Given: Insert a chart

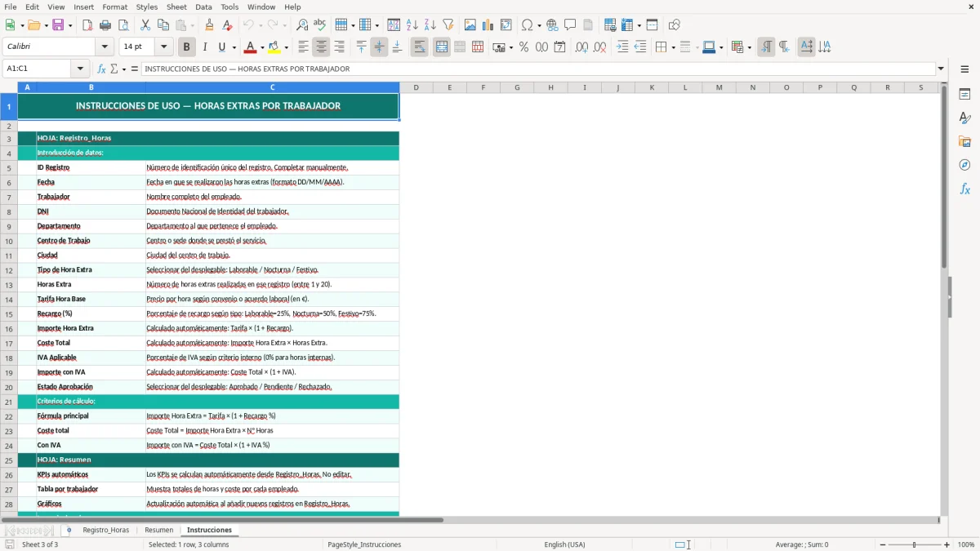Looking at the screenshot, I should 488,25.
